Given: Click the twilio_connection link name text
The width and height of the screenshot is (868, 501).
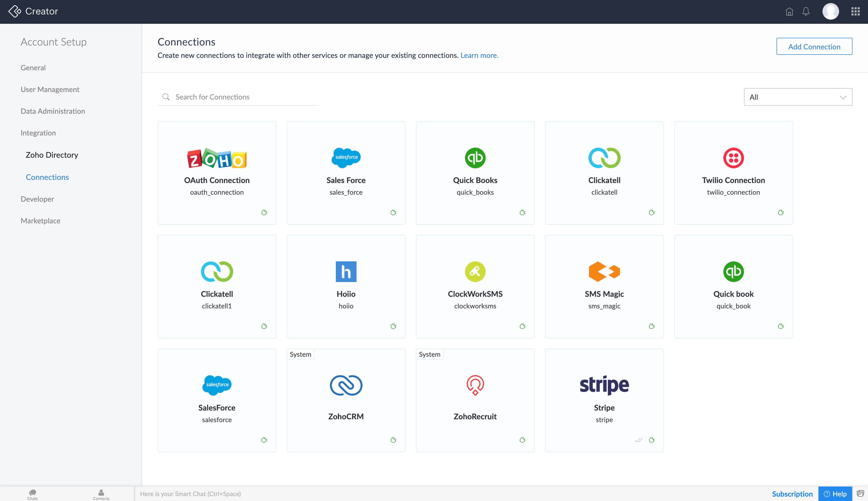Looking at the screenshot, I should coord(733,192).
